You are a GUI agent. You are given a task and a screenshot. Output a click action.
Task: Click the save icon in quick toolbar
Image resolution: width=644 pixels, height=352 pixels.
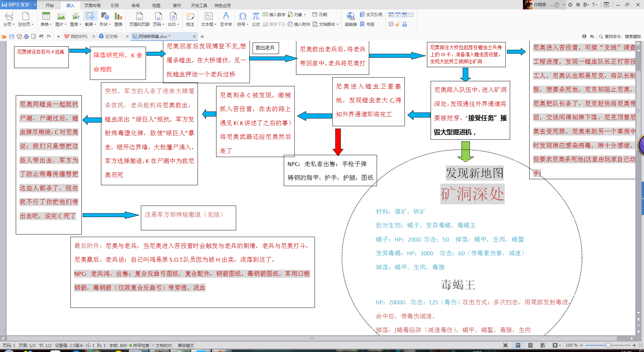pos(12,37)
